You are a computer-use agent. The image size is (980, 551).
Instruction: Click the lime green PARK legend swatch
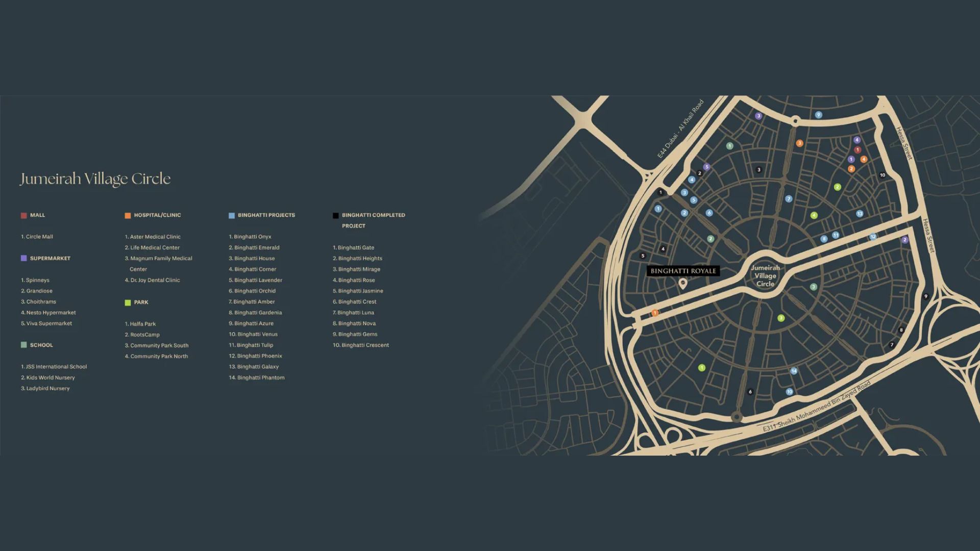[x=128, y=303]
